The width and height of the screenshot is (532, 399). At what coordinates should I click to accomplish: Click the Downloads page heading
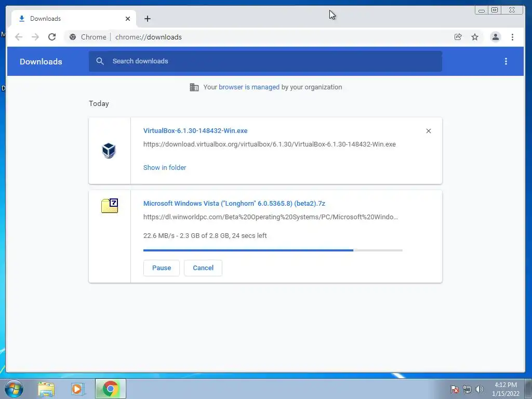point(41,62)
